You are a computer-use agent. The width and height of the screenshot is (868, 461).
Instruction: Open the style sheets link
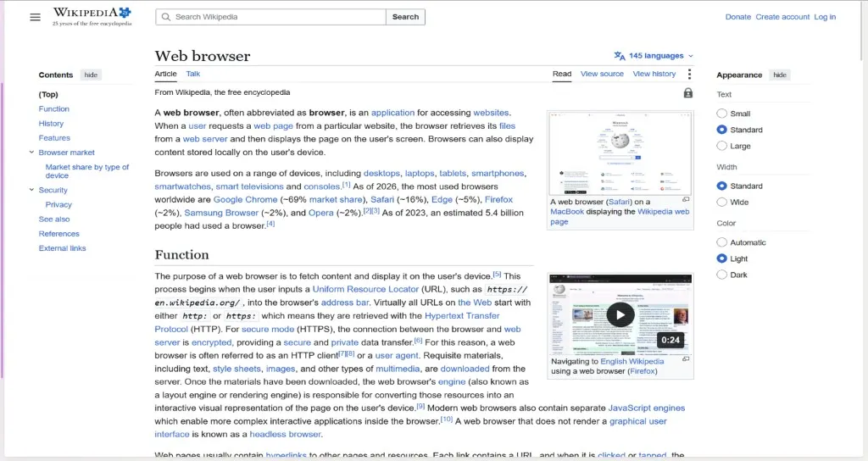236,369
